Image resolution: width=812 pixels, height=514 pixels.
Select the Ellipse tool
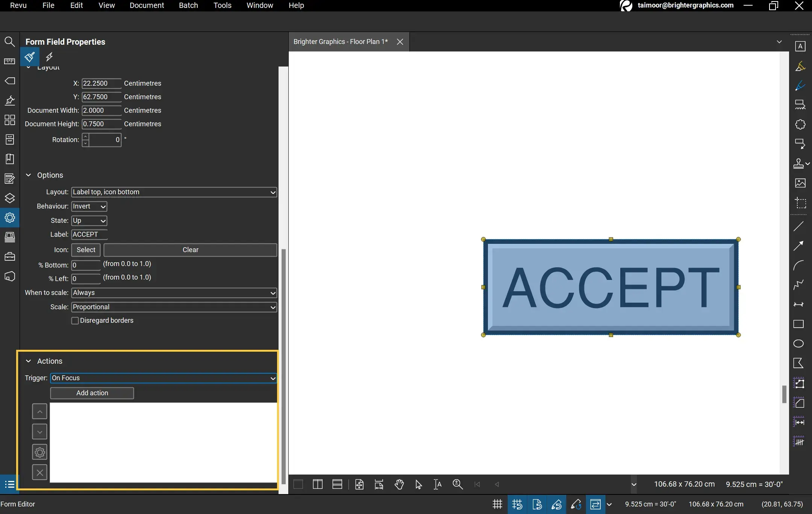pos(798,343)
